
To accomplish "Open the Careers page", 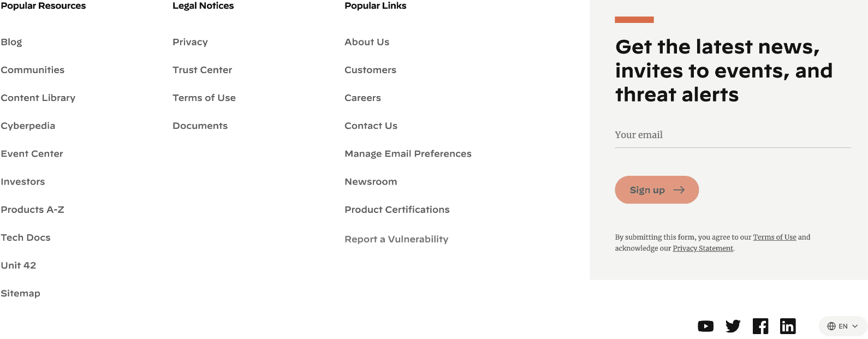I will (x=362, y=98).
